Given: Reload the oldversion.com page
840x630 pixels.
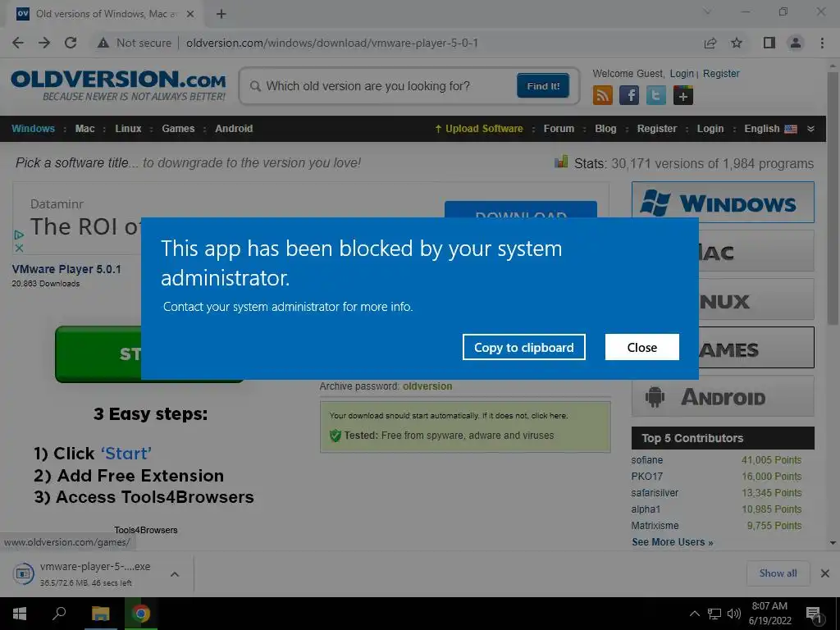Looking at the screenshot, I should 71,43.
